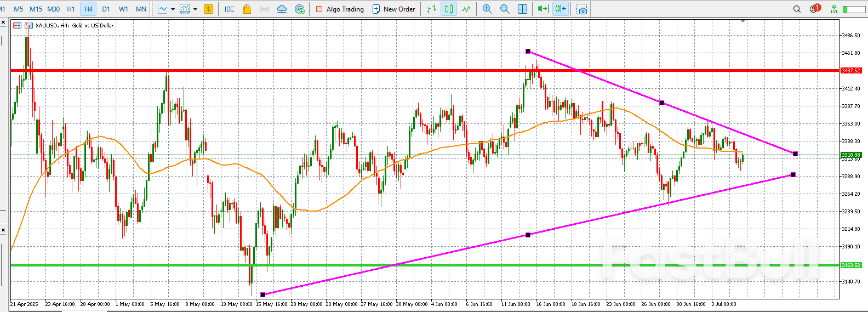Open the account notifications icon with badge
868x312 pixels.
814,9
